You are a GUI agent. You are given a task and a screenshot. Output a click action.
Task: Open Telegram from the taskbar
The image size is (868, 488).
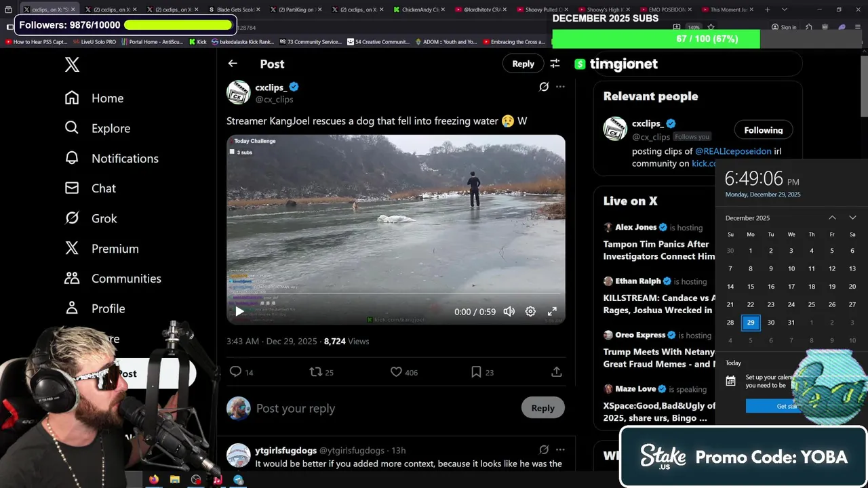pyautogui.click(x=238, y=480)
